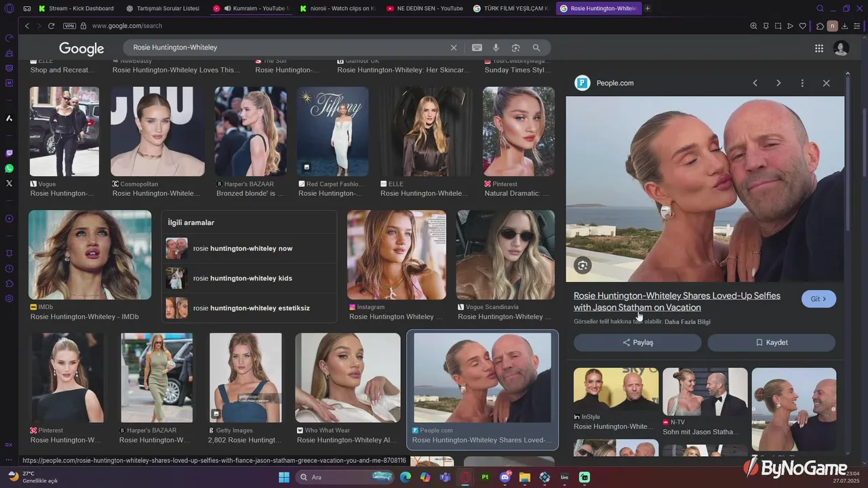Open Twitch in the Opera sidebar

[x=9, y=154]
